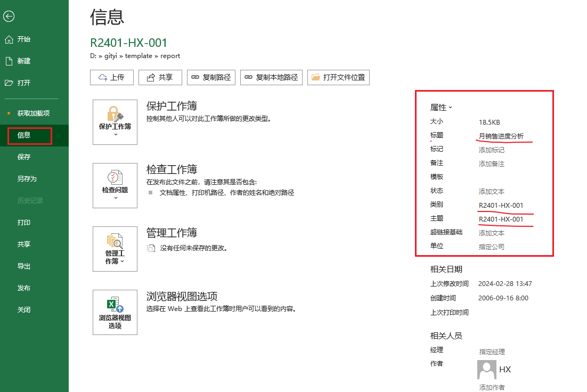Click the 共享 share icon
587x392 pixels.
click(x=151, y=77)
